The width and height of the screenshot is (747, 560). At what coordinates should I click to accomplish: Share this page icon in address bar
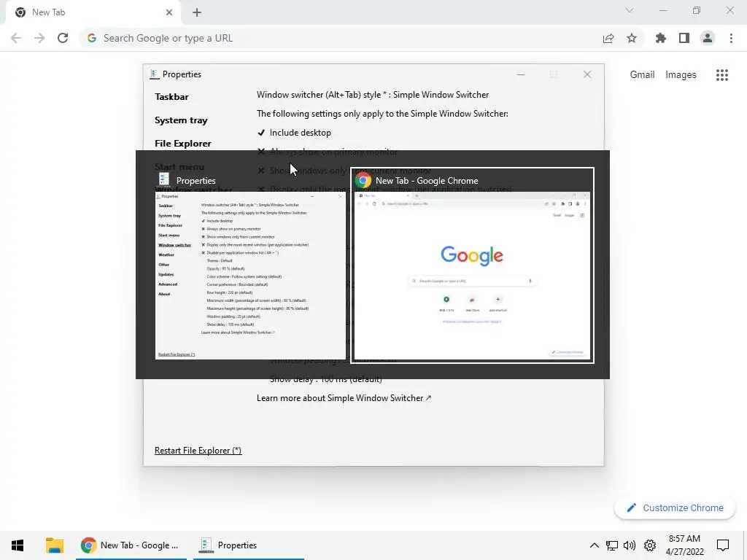(608, 38)
